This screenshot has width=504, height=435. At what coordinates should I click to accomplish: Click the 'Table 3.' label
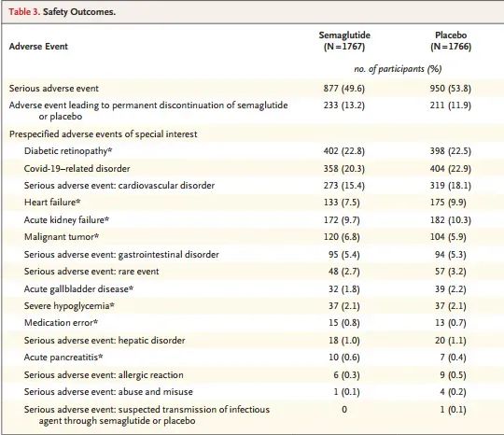pyautogui.click(x=24, y=12)
